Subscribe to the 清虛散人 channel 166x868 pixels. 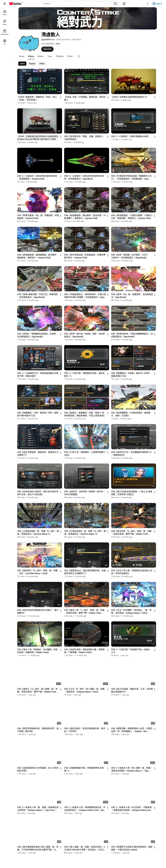tap(47, 49)
